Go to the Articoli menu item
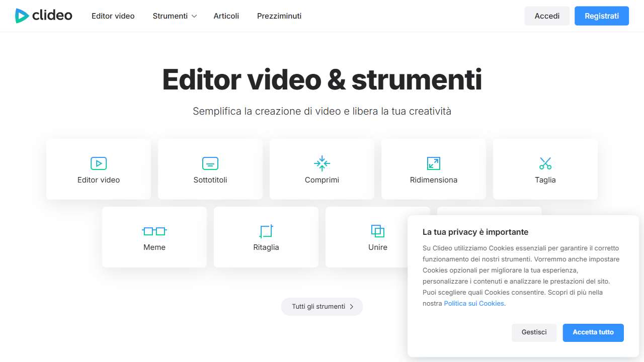The width and height of the screenshot is (644, 362). 226,16
